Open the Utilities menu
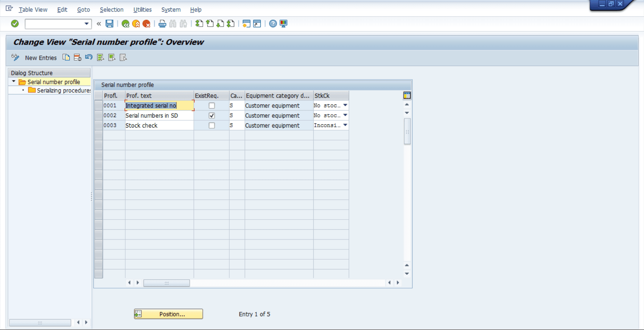Viewport: 644px width, 330px height. point(142,10)
